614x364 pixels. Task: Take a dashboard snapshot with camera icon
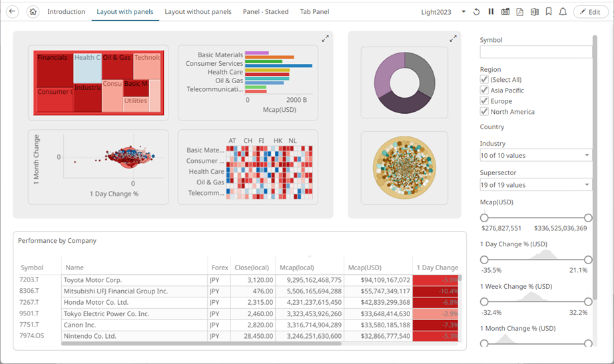pyautogui.click(x=505, y=12)
